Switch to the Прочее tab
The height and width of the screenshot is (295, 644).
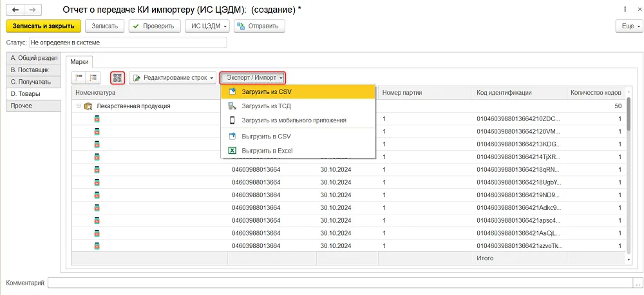33,106
